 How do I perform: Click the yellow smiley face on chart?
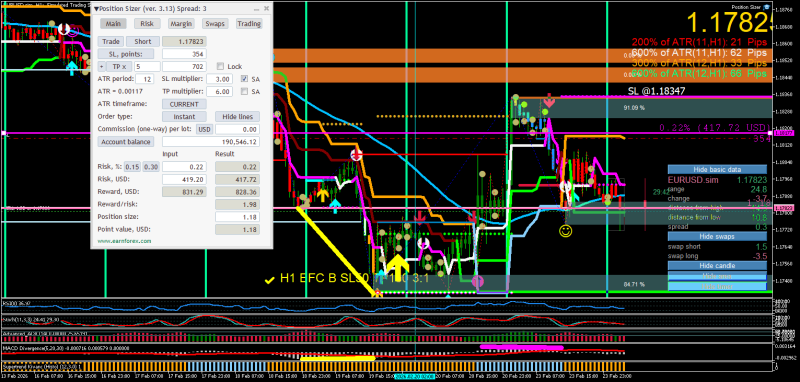(565, 231)
